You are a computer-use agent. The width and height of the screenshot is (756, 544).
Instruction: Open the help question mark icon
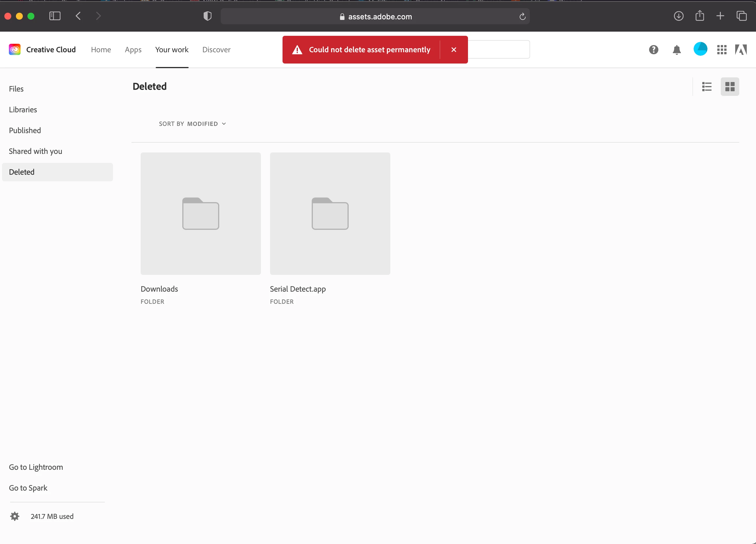653,50
